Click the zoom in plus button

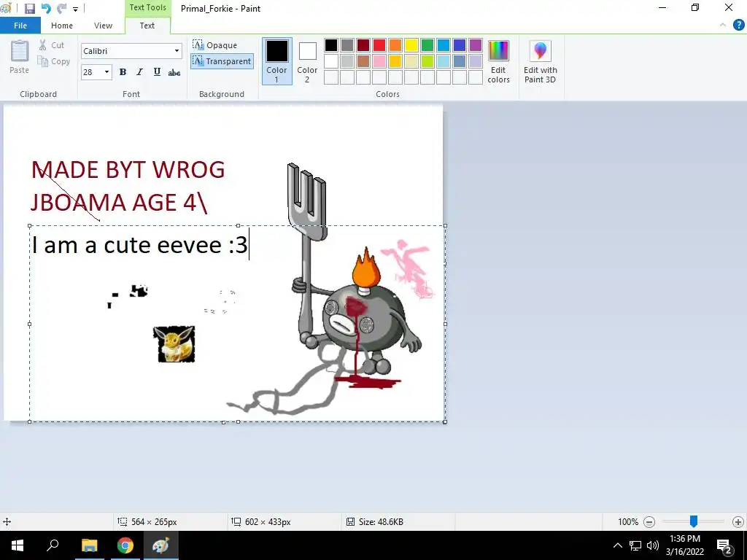pyautogui.click(x=738, y=522)
